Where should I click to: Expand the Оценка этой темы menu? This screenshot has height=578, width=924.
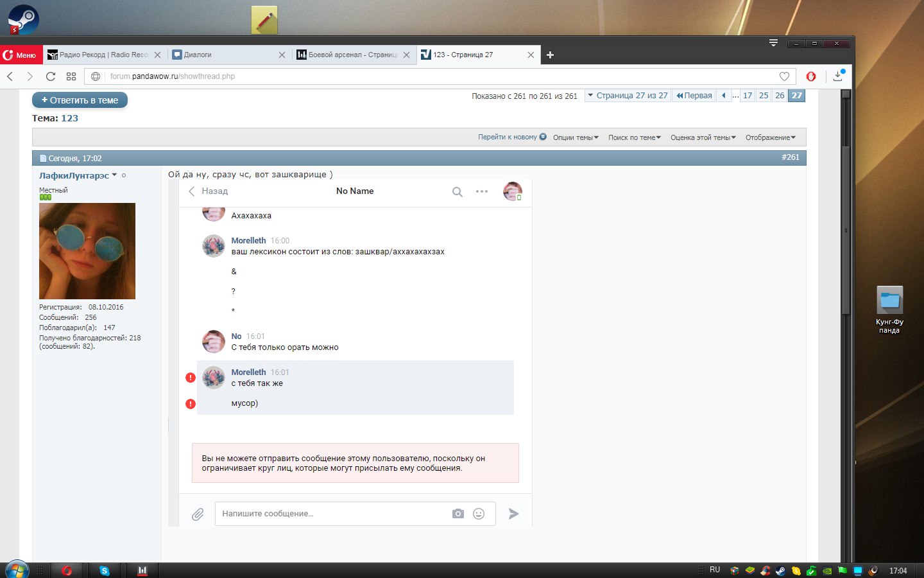703,137
